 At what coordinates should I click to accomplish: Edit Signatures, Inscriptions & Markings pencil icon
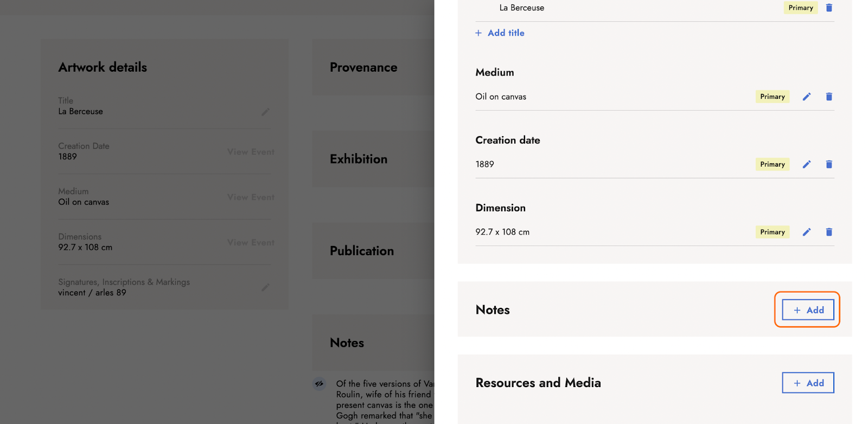click(x=265, y=287)
